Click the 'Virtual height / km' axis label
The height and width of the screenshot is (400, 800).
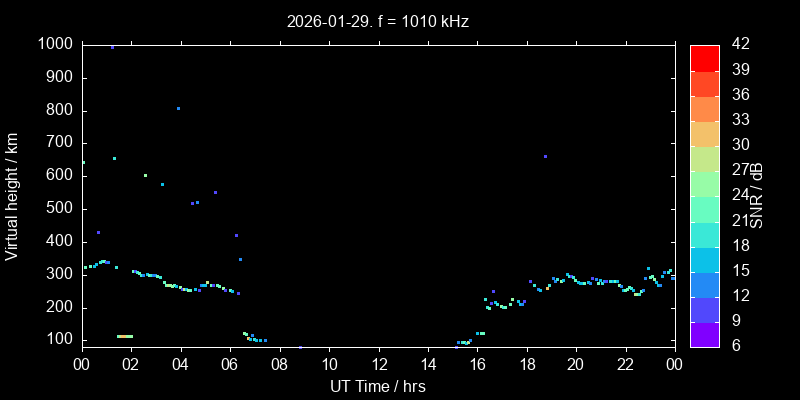pos(13,195)
